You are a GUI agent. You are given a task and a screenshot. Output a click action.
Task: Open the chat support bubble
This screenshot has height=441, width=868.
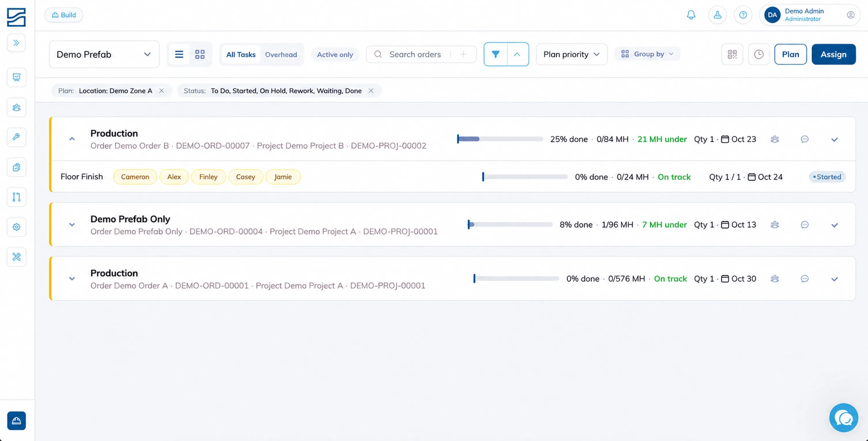pyautogui.click(x=844, y=418)
